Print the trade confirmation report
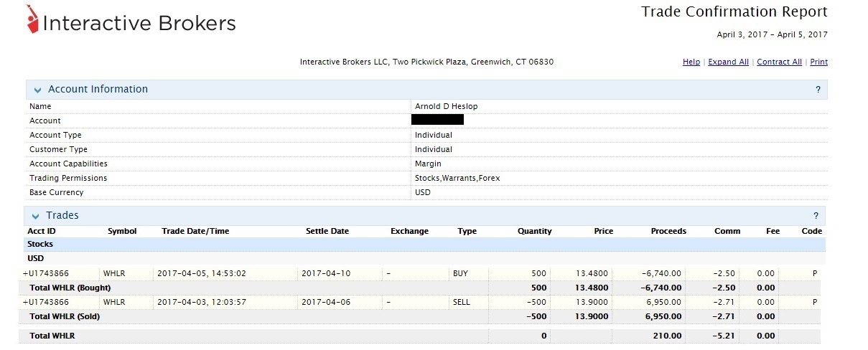The height and width of the screenshot is (350, 868). (818, 62)
